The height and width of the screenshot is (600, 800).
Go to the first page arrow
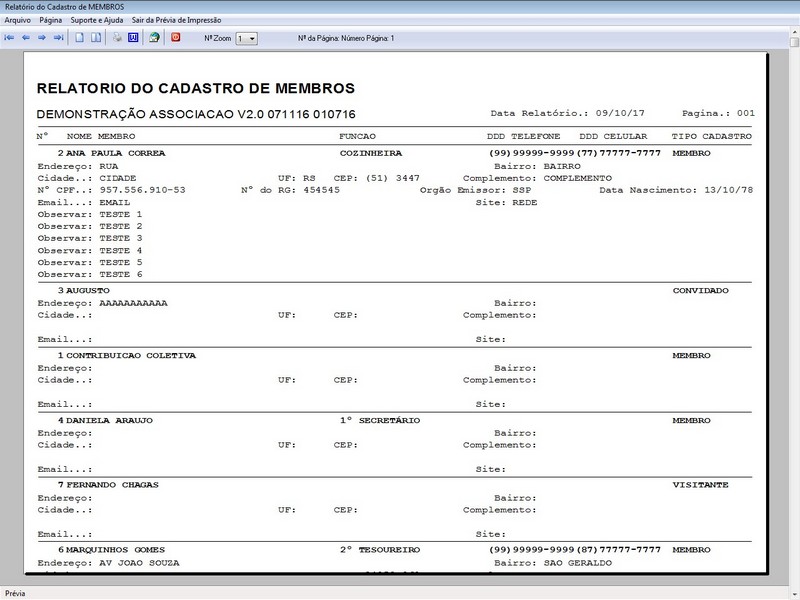click(x=9, y=38)
